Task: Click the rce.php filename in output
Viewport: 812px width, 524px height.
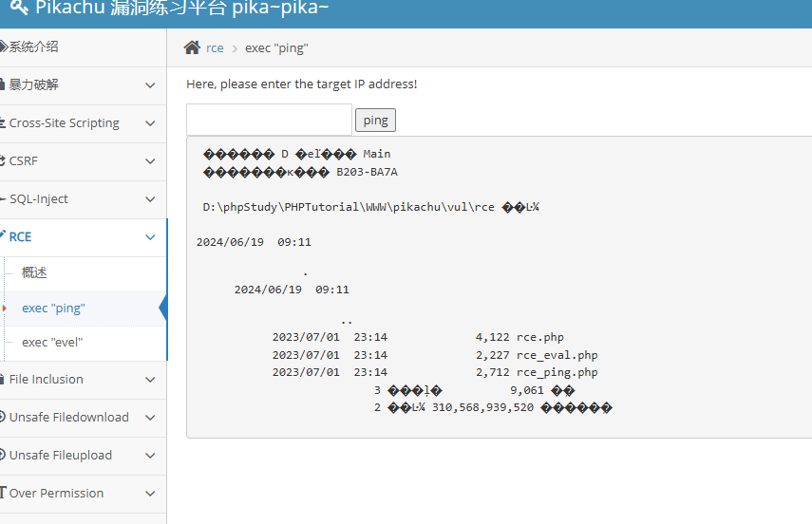Action: (540, 338)
